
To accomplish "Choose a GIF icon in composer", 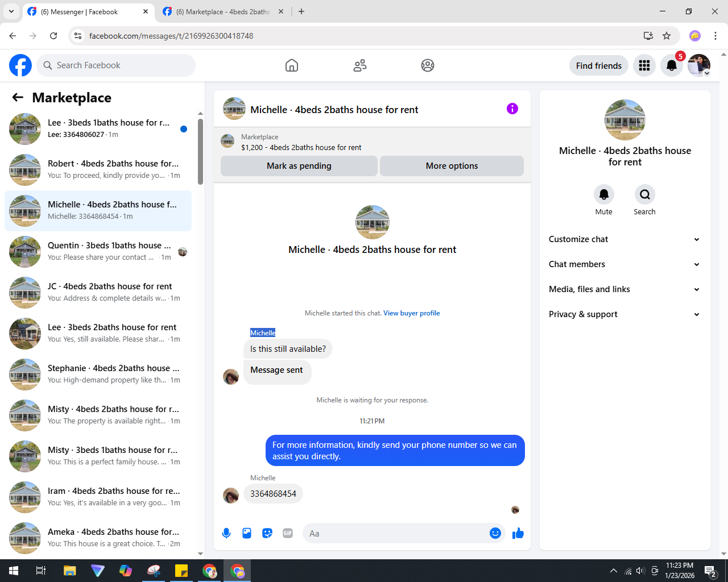I will (x=288, y=533).
